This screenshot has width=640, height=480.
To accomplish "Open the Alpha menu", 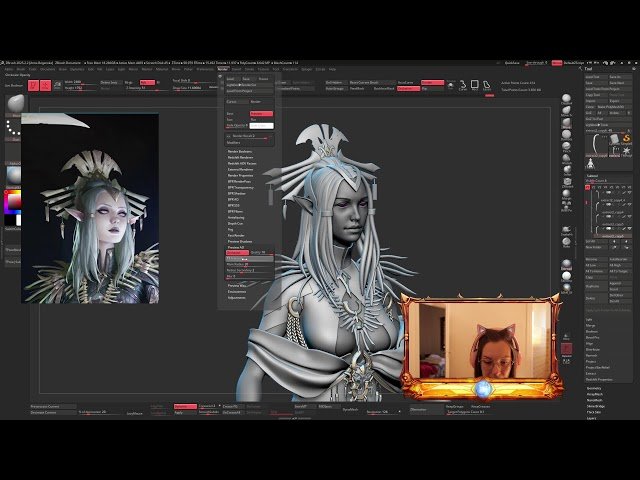I will click(9, 69).
